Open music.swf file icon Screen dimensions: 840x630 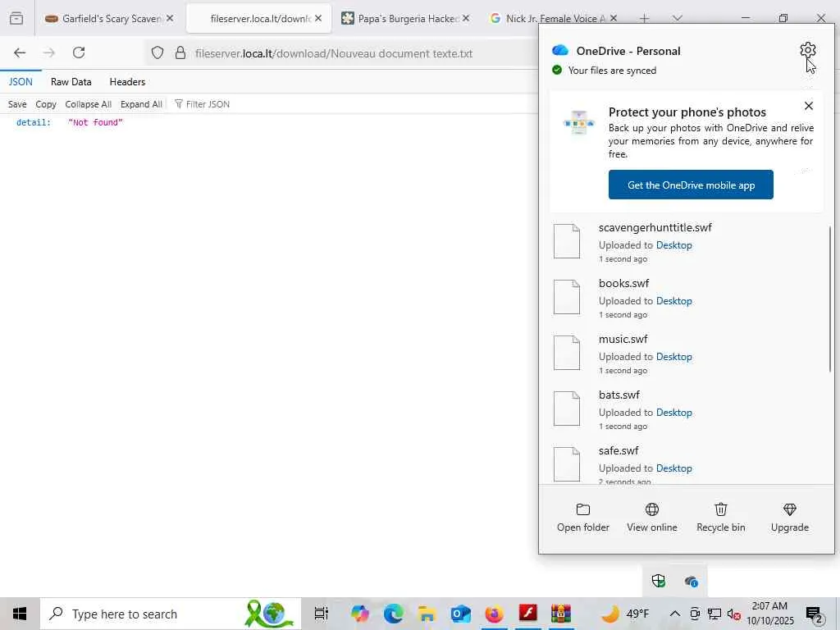tap(567, 353)
